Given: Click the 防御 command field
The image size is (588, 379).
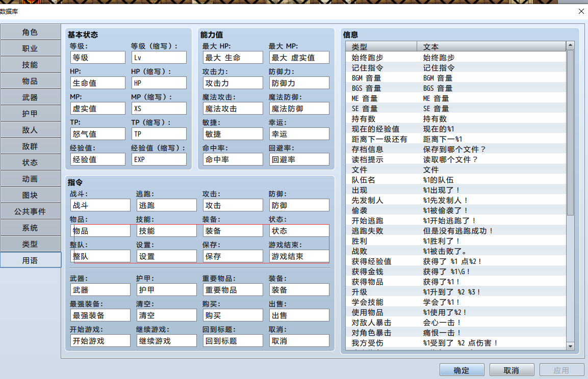Looking at the screenshot, I should (x=299, y=205).
